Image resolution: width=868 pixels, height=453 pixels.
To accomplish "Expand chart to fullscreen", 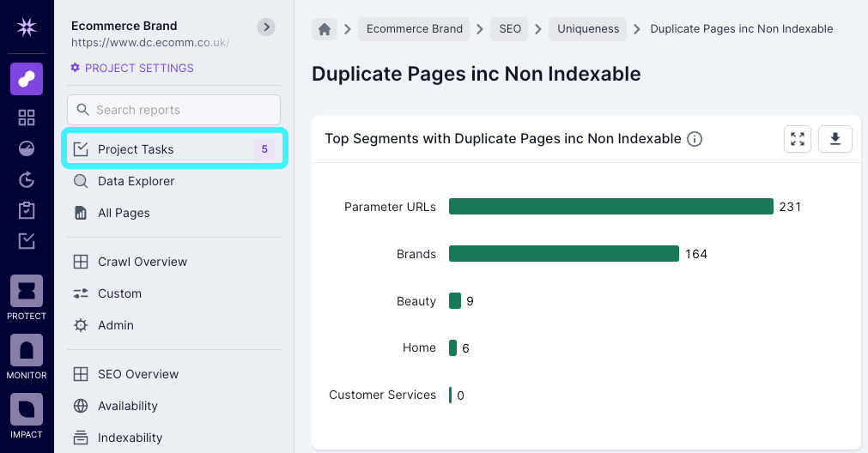I will pyautogui.click(x=798, y=139).
